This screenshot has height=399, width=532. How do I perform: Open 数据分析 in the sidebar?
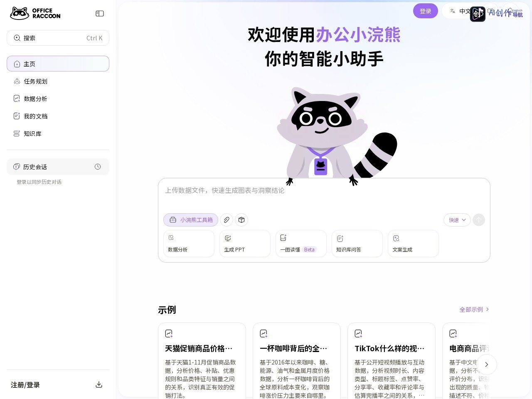click(58, 99)
